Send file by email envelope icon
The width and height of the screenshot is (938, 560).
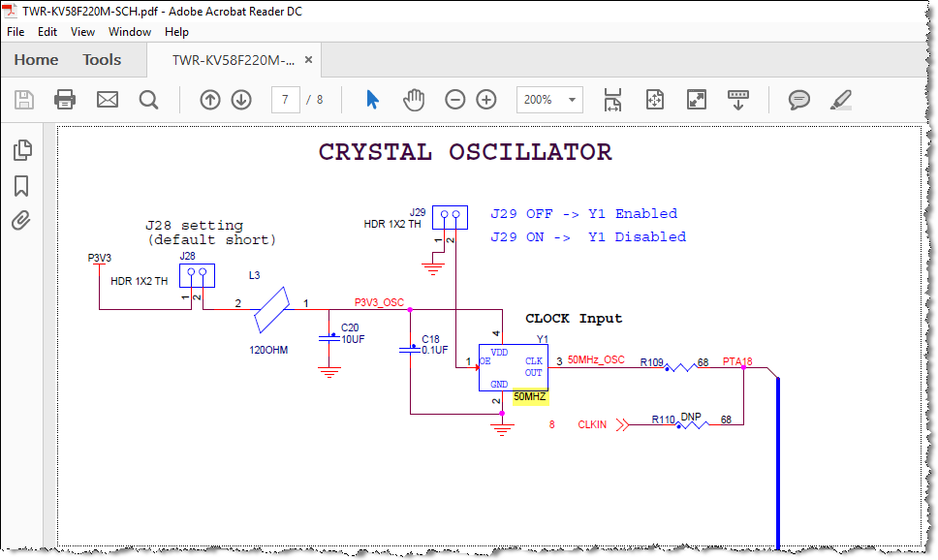click(x=108, y=100)
